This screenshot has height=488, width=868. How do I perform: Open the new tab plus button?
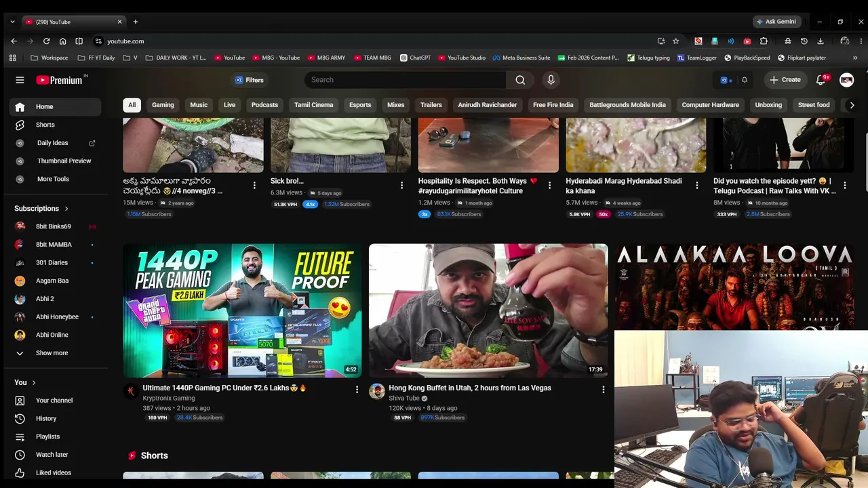[x=135, y=22]
